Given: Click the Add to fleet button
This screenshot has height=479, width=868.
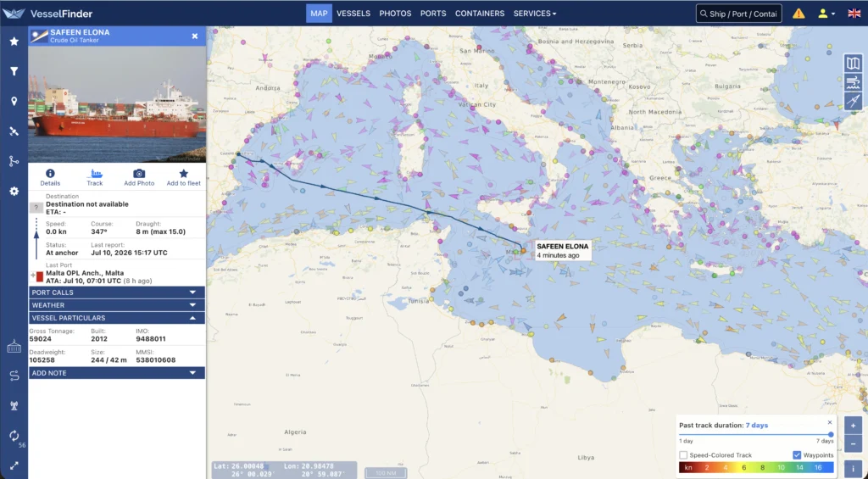Looking at the screenshot, I should (184, 178).
